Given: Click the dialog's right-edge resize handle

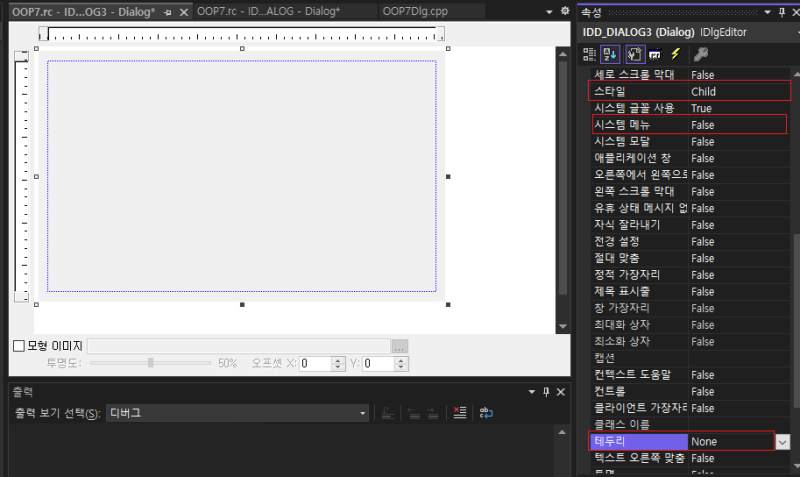Looking at the screenshot, I should click(448, 177).
